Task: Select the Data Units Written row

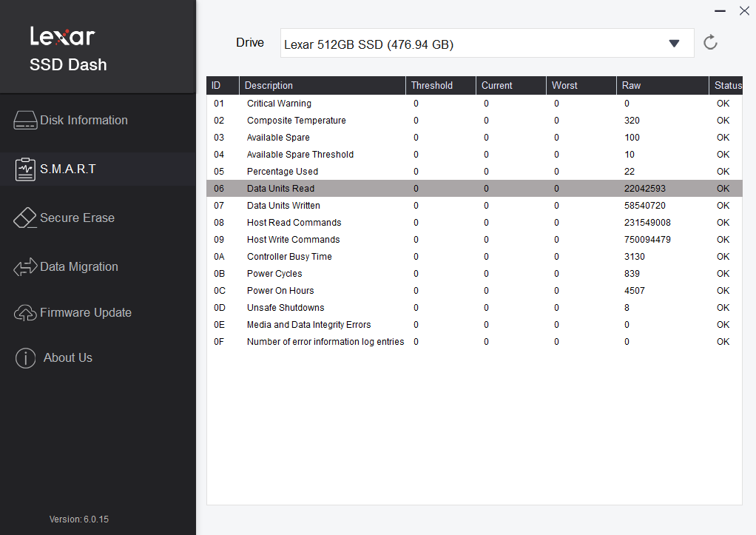Action: point(474,206)
